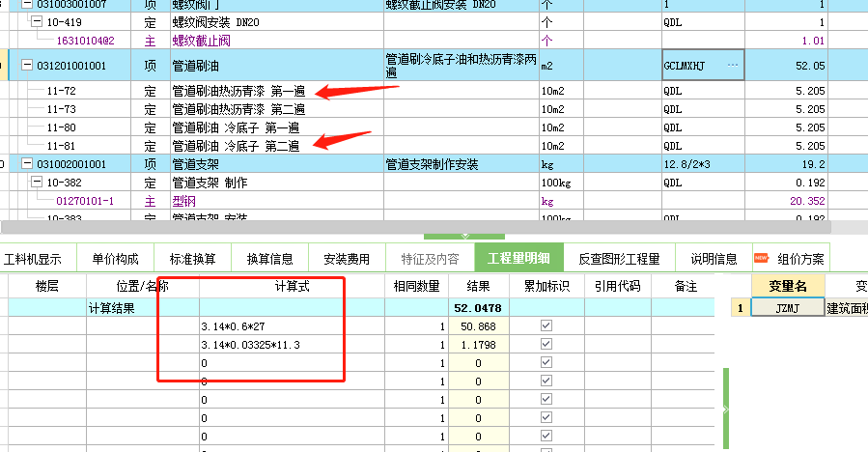Select the 3.14*0.03325*11.3 formula cell
This screenshot has width=868, height=452.
click(x=292, y=345)
